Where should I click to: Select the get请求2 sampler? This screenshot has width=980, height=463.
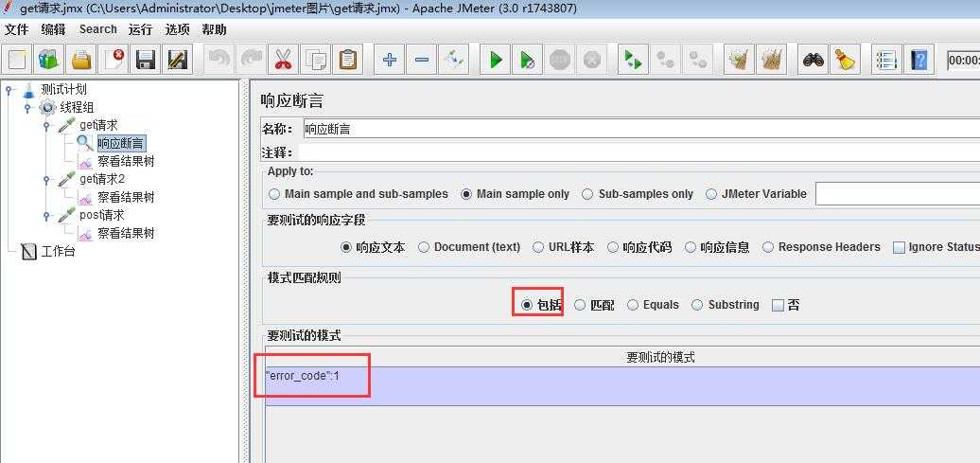(102, 179)
